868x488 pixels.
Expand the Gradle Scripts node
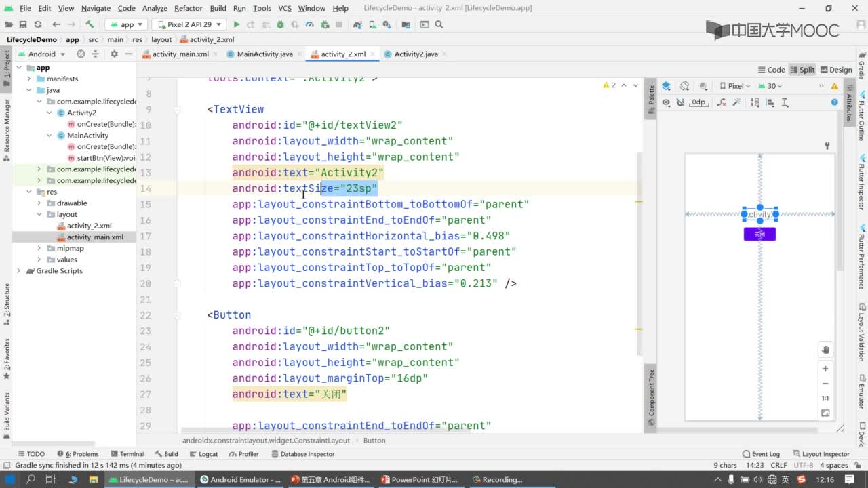pos(20,270)
